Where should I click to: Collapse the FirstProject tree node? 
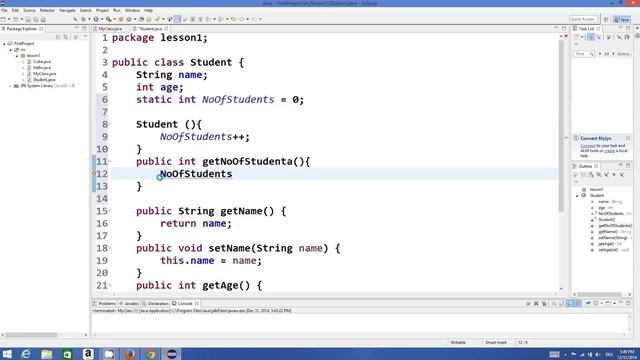4,43
